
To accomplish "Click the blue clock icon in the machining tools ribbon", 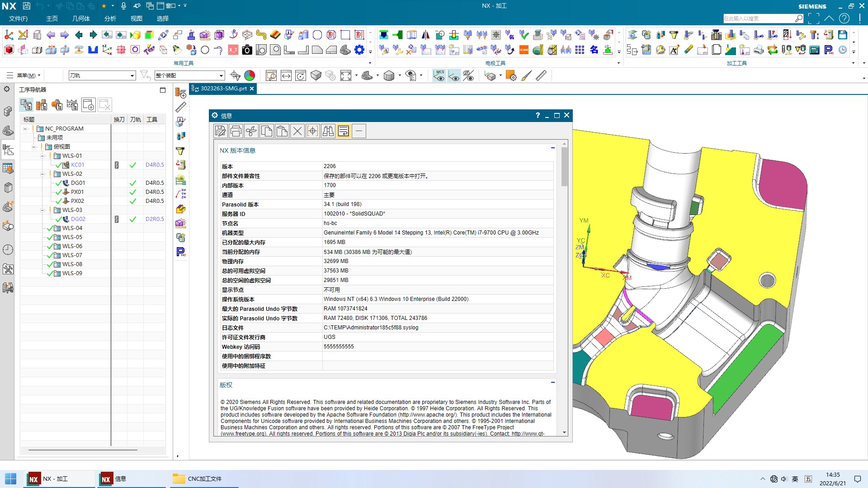I will coord(843,50).
